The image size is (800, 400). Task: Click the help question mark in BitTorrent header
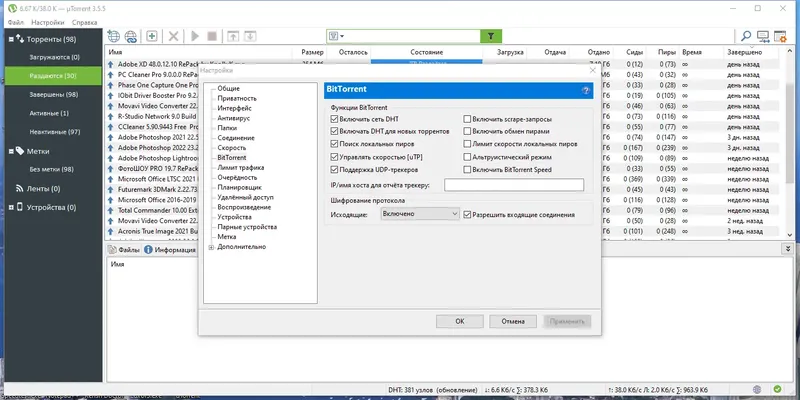(586, 90)
